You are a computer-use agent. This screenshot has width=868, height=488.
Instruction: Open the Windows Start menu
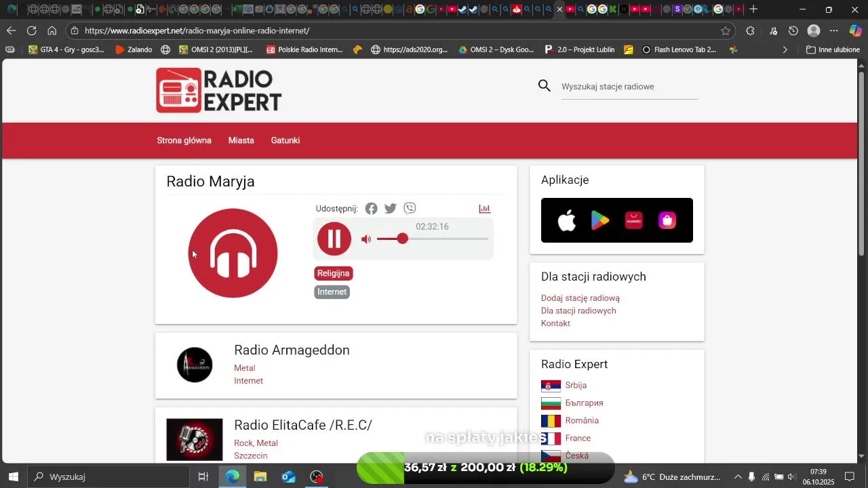[13, 476]
